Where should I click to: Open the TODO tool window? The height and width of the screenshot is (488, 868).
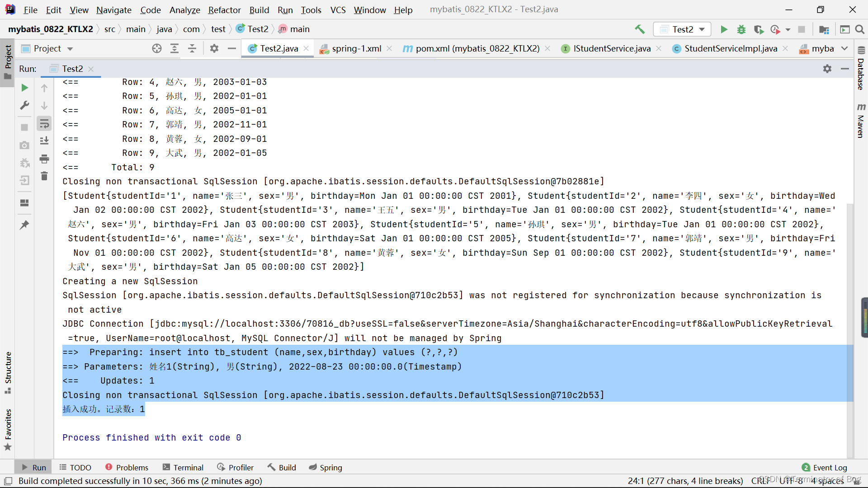tap(75, 468)
